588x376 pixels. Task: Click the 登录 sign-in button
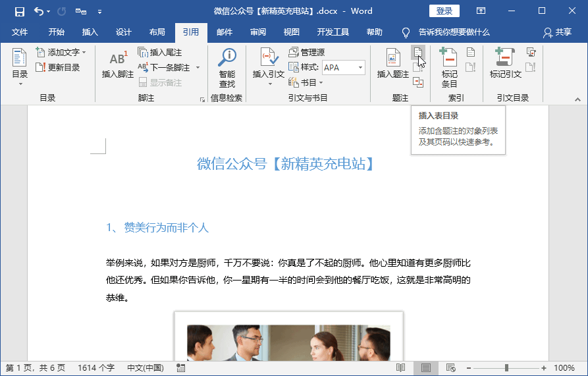tap(444, 11)
